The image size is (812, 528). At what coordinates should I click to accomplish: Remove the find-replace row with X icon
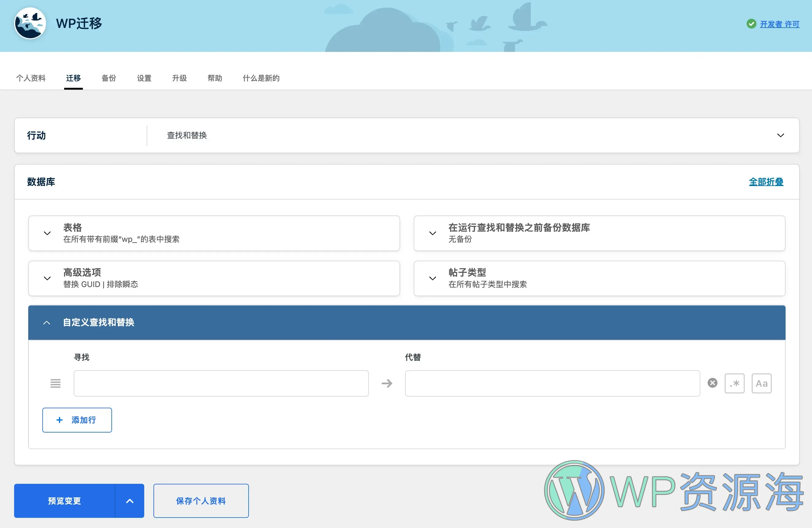(x=712, y=383)
